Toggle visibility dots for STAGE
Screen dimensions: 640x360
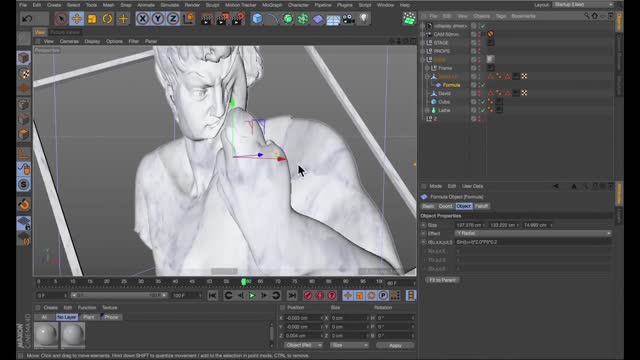click(x=479, y=42)
